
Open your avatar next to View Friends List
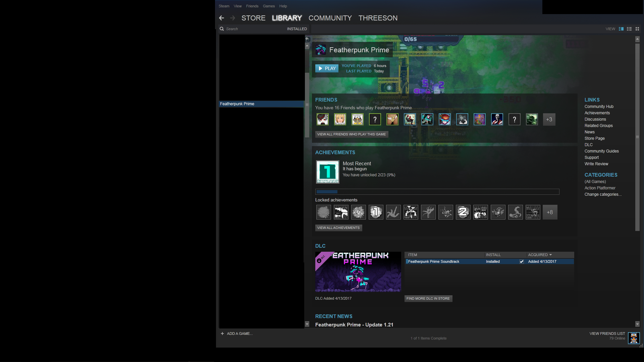pos(634,338)
